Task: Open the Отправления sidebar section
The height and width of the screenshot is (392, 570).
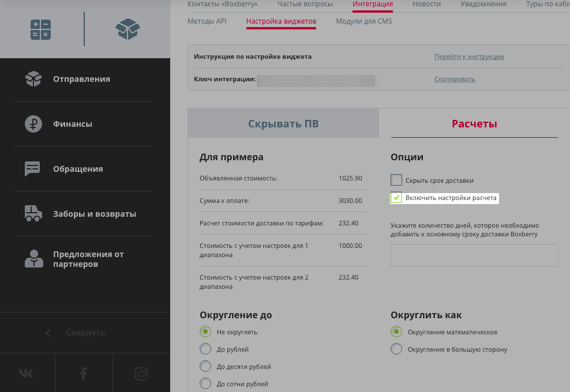Action: tap(81, 79)
